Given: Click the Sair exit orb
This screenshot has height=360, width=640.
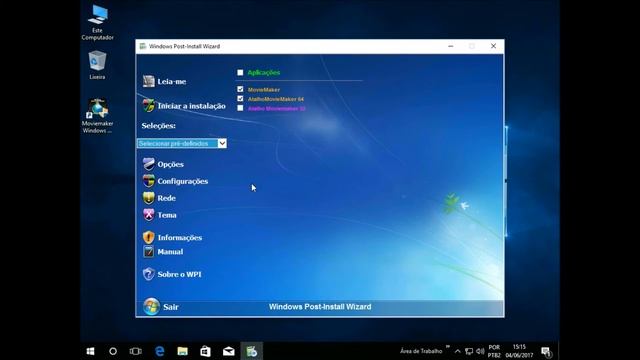Looking at the screenshot, I should click(x=151, y=307).
